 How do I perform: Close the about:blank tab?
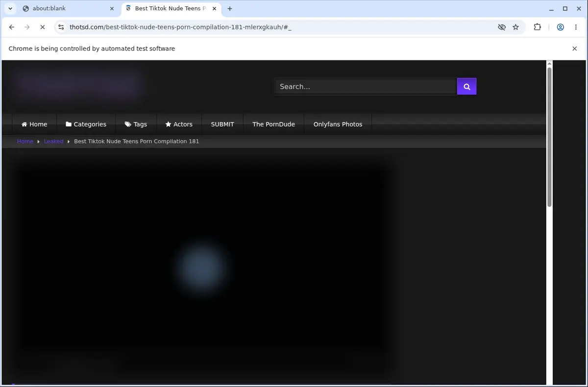coord(112,8)
